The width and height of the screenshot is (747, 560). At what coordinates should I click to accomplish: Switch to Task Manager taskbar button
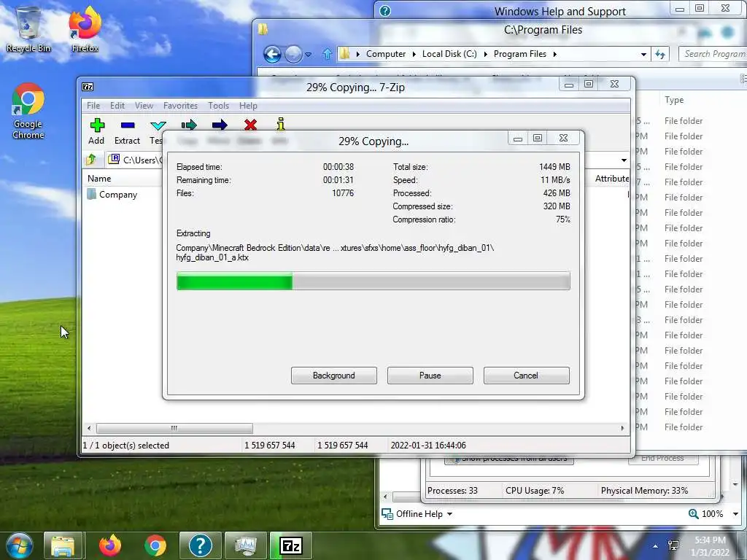coord(245,545)
